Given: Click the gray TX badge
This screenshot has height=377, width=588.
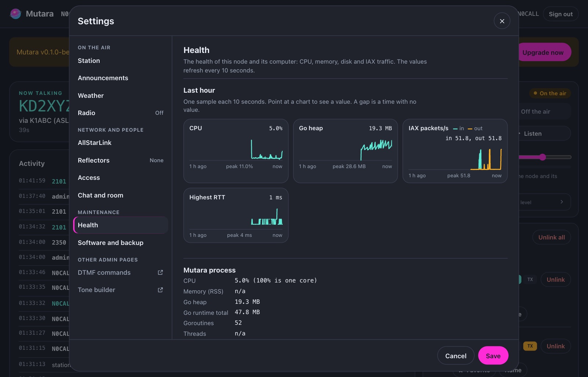Looking at the screenshot, I should pyautogui.click(x=530, y=280).
